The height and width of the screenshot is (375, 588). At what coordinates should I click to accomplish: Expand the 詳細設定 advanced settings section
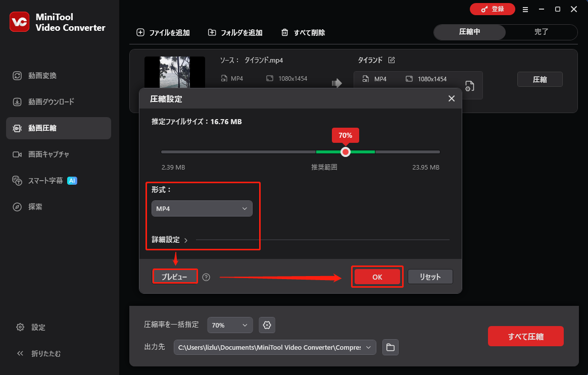[x=167, y=239]
